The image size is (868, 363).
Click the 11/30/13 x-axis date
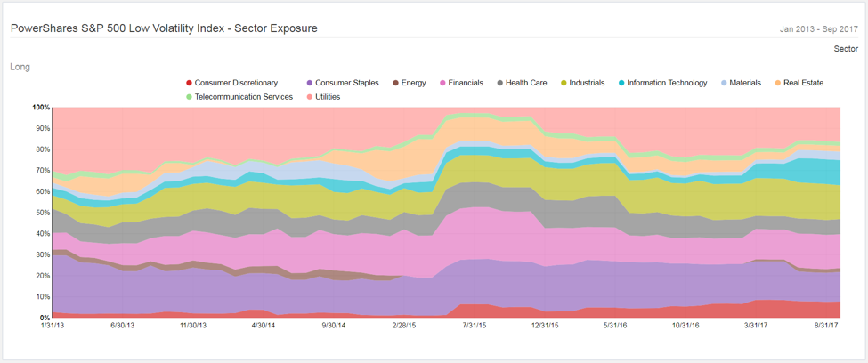[194, 327]
